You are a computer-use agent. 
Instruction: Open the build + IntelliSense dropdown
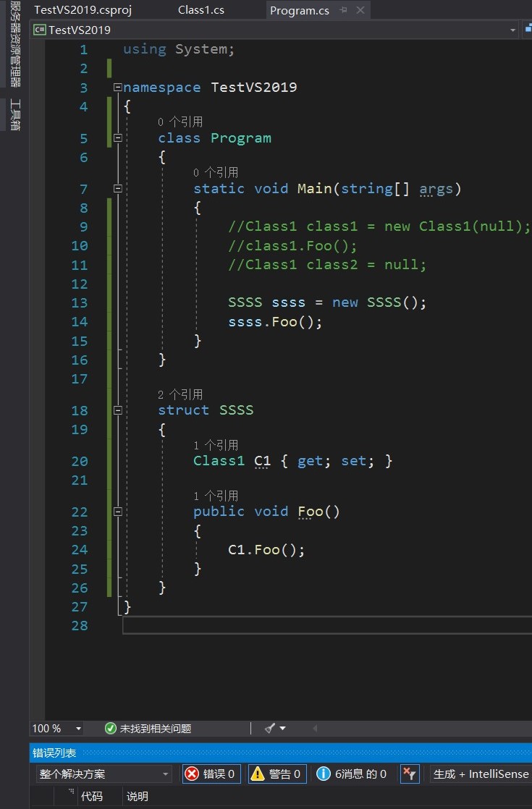click(481, 774)
